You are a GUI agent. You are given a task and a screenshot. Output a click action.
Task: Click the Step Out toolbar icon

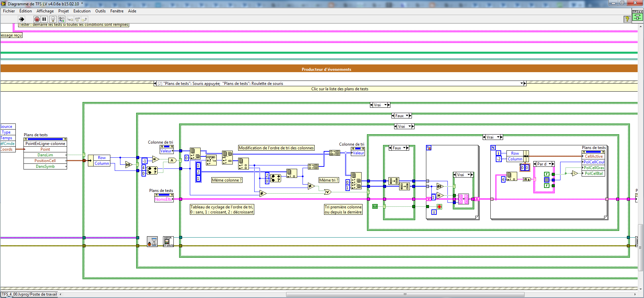click(84, 19)
